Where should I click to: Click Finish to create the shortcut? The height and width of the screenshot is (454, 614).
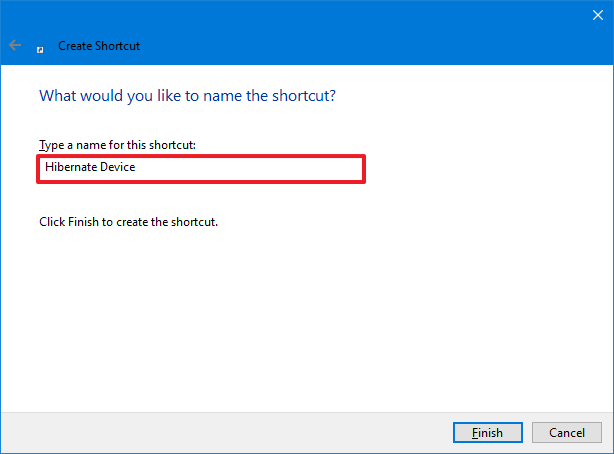coord(486,433)
